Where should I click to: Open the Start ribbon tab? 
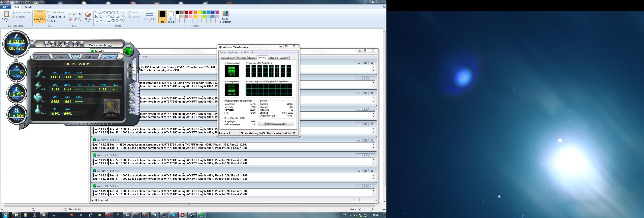pos(17,7)
